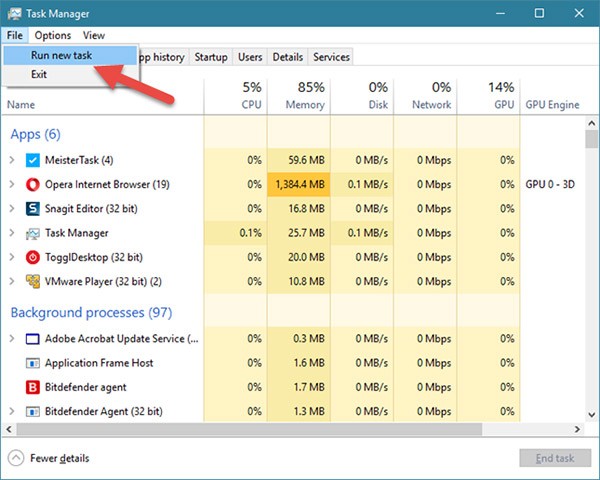
Task: Click the Adobe Acrobat Update Service icon
Action: (x=33, y=338)
